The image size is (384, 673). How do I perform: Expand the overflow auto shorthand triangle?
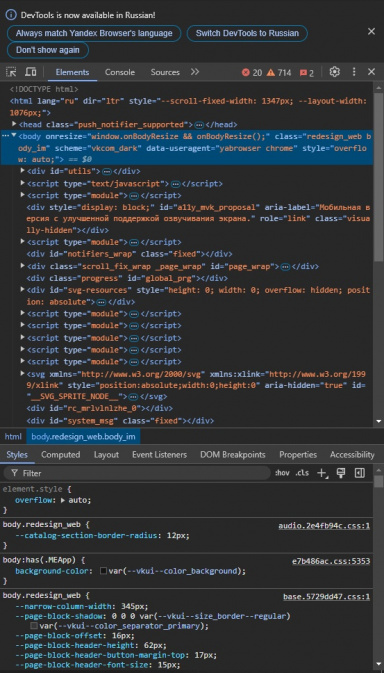coord(63,500)
